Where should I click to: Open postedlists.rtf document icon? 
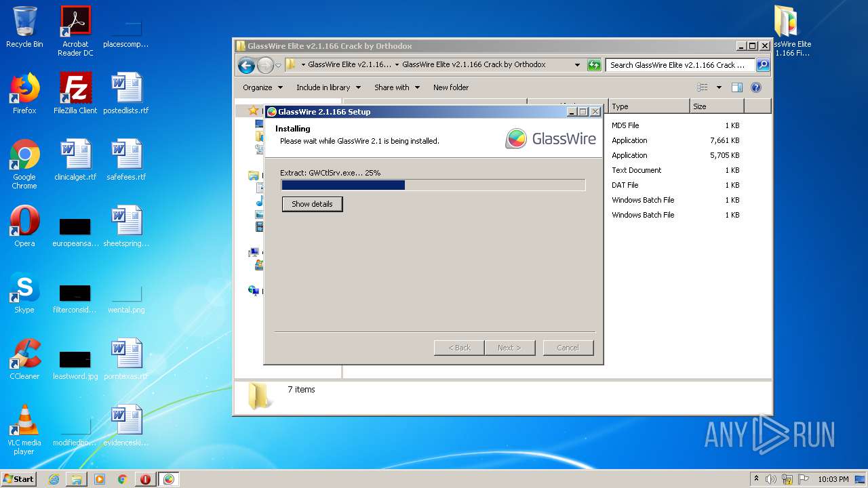point(126,94)
